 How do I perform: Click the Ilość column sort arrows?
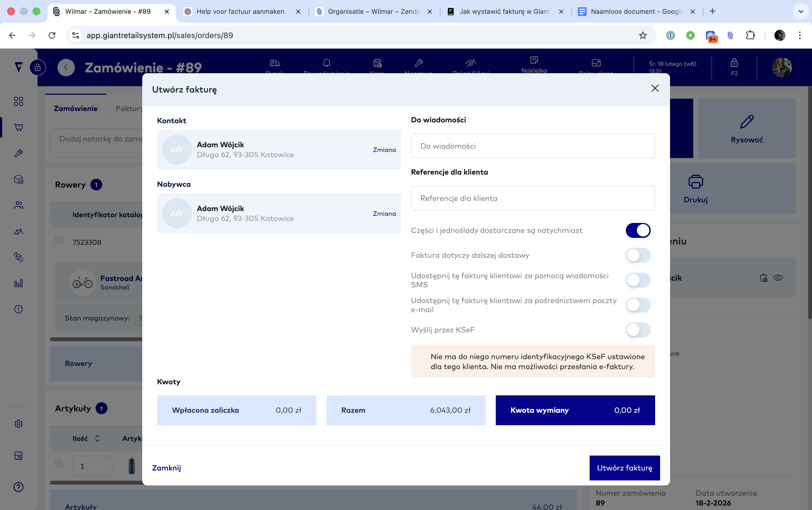[97, 438]
